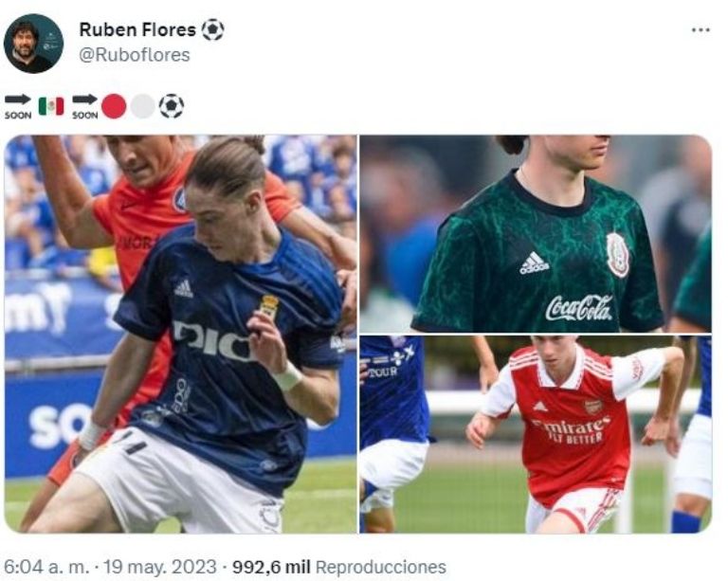Click the 19 may. 2023 date
Viewport: 728px width, 581px height.
(159, 567)
